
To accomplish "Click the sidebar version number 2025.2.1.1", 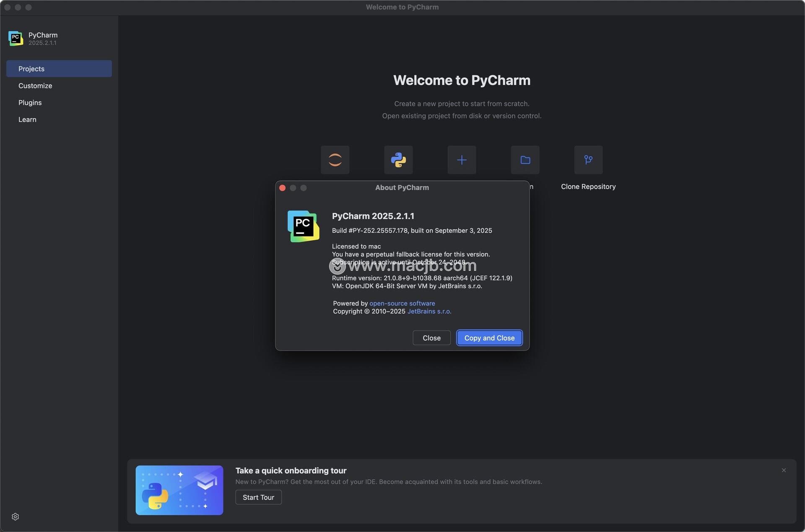I will pyautogui.click(x=42, y=43).
